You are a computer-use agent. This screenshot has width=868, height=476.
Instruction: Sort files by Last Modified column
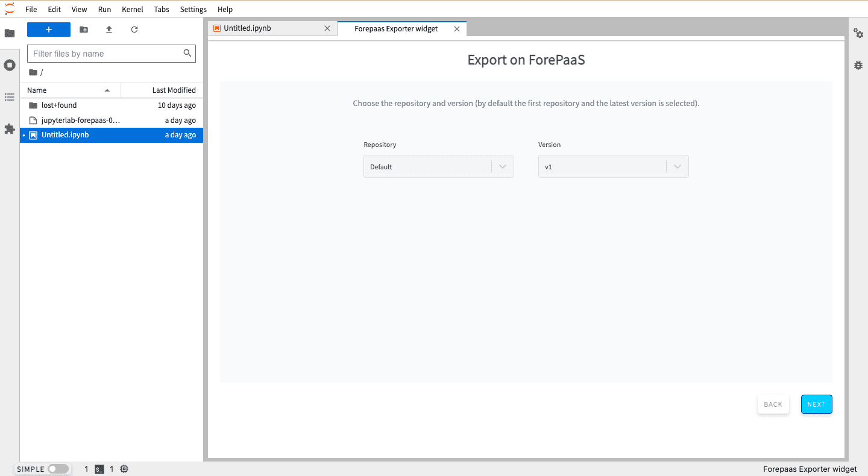click(162, 90)
